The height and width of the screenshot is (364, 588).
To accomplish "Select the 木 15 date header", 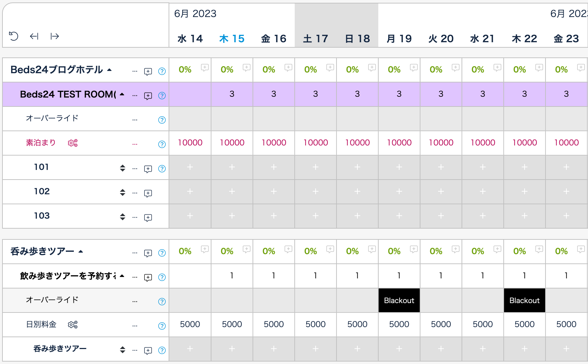I will point(232,39).
